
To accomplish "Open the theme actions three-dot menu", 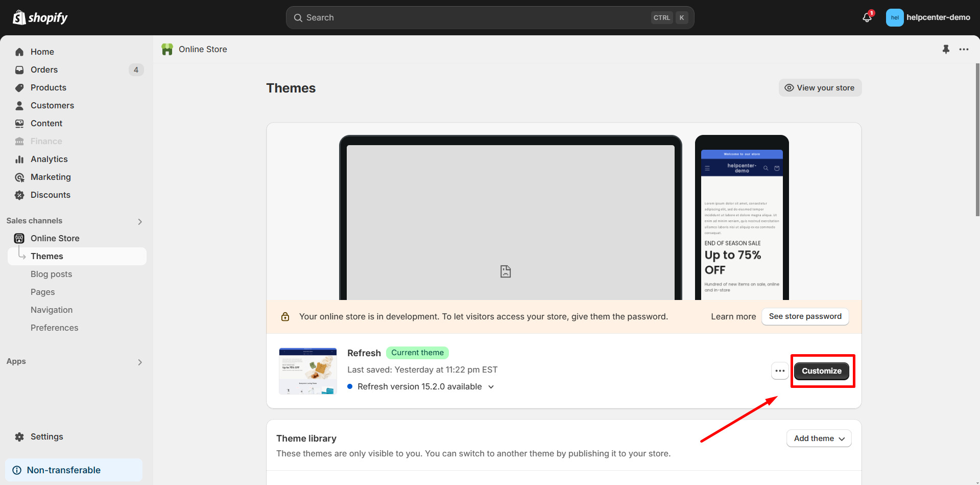I will 779,371.
